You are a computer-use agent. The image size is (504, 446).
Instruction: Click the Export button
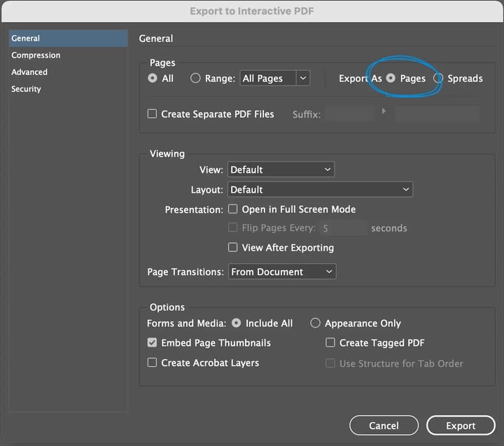pos(461,426)
